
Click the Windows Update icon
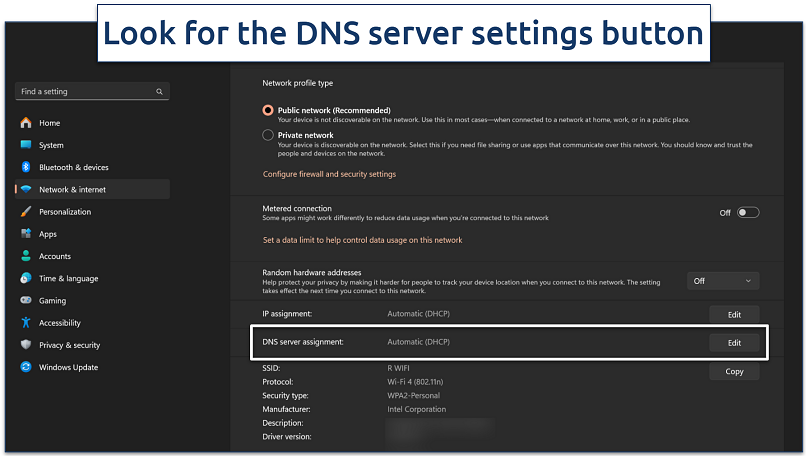(x=26, y=367)
